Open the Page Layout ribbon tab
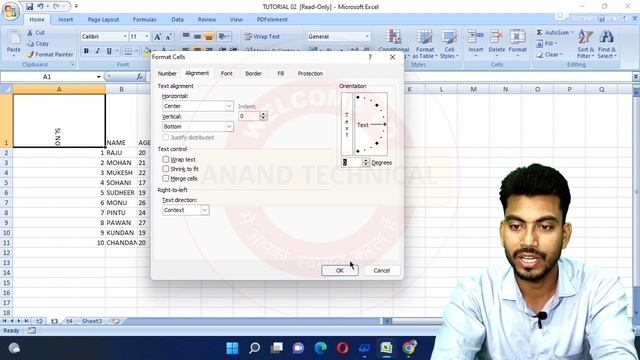Screen dimensions: 640x360 click(x=103, y=20)
